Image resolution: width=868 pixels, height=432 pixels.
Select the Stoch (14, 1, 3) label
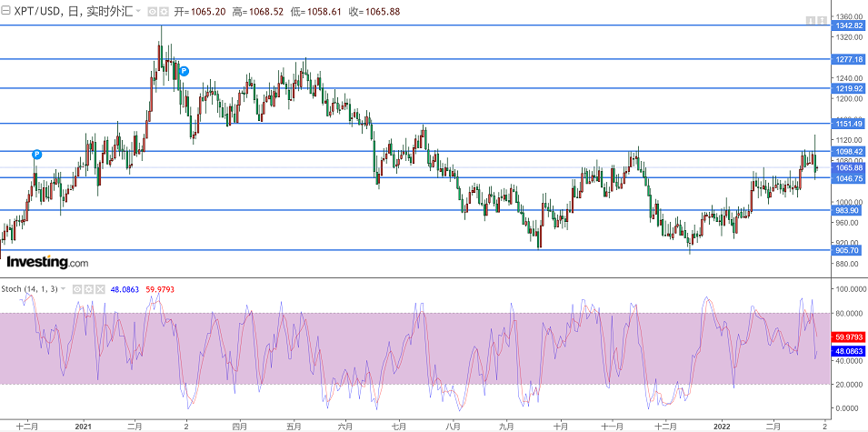(x=29, y=288)
